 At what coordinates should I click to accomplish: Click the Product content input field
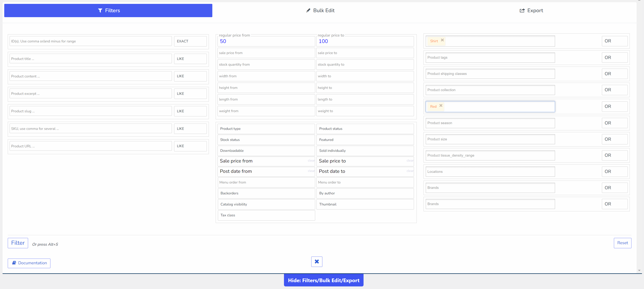[x=90, y=76]
